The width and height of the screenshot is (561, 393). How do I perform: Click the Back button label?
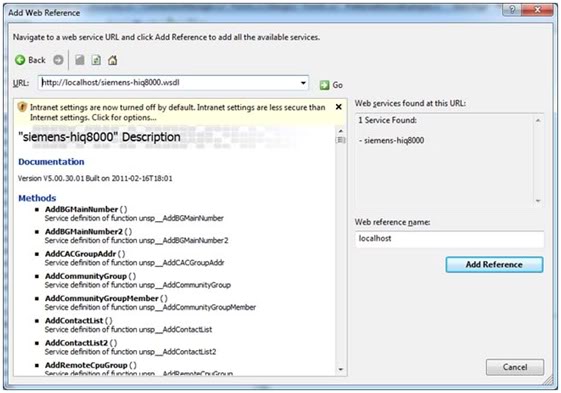[37, 60]
